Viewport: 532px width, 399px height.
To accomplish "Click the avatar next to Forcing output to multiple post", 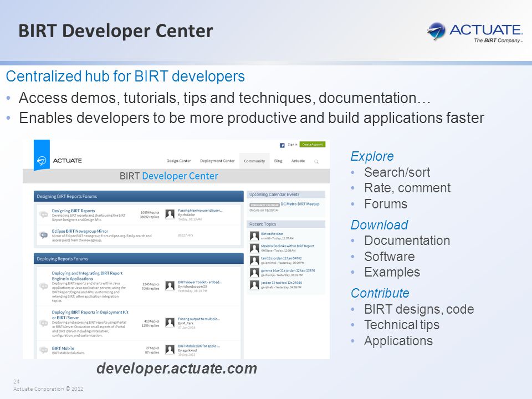I will click(x=170, y=323).
